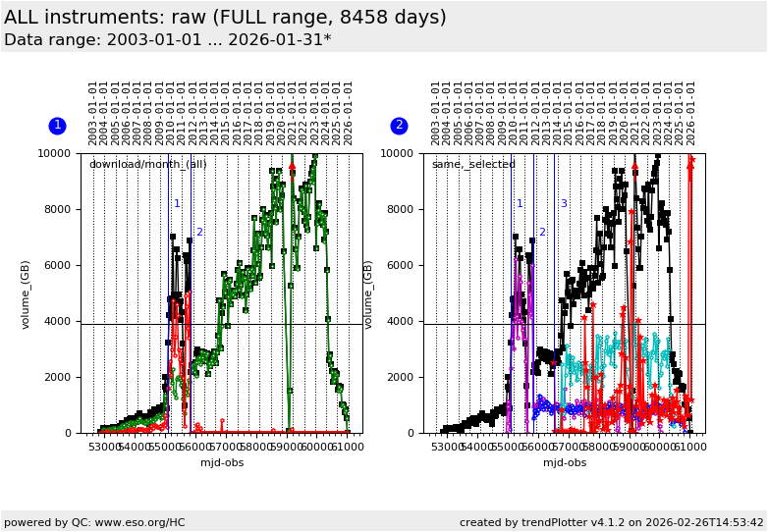Screen dimensions: 768x532
Task: Select the blue marker '1' in the right plot
Action: click(520, 204)
